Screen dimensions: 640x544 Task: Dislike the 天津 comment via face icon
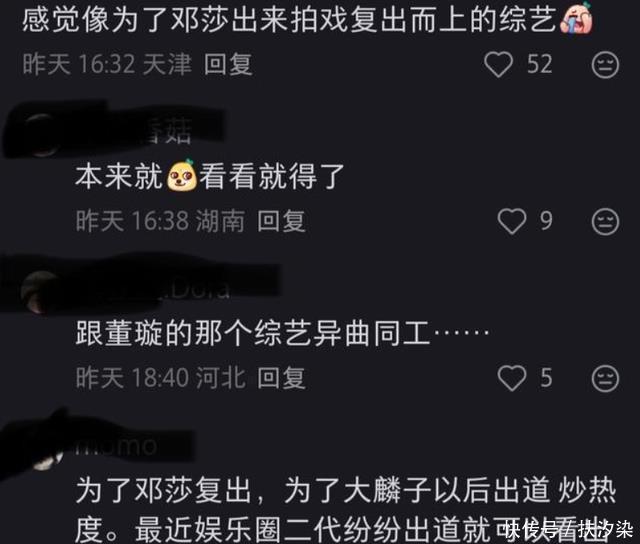pos(605,65)
